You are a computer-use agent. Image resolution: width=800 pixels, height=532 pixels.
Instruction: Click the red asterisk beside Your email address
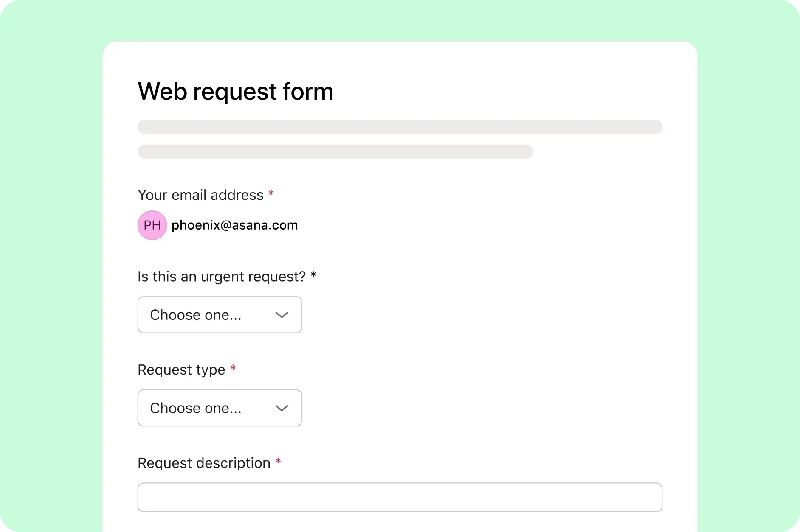pyautogui.click(x=271, y=194)
